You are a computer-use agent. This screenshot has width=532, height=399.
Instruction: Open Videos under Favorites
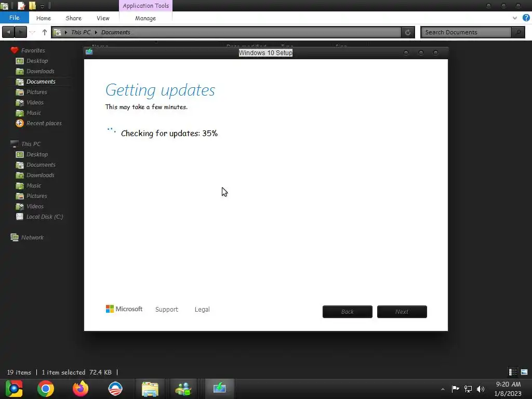[35, 102]
